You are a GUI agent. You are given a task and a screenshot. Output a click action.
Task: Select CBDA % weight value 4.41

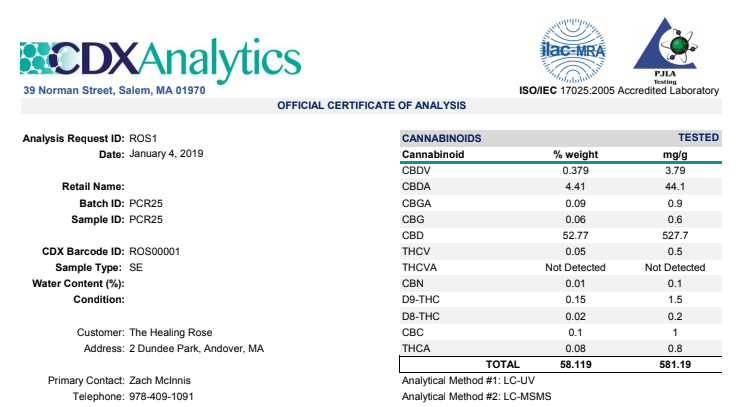point(575,186)
